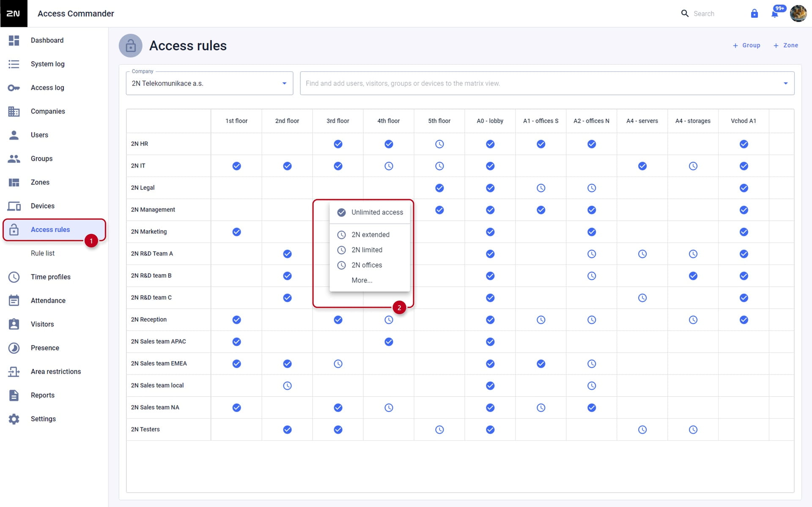
Task: Choose 2N offices time profile
Action: (370, 265)
